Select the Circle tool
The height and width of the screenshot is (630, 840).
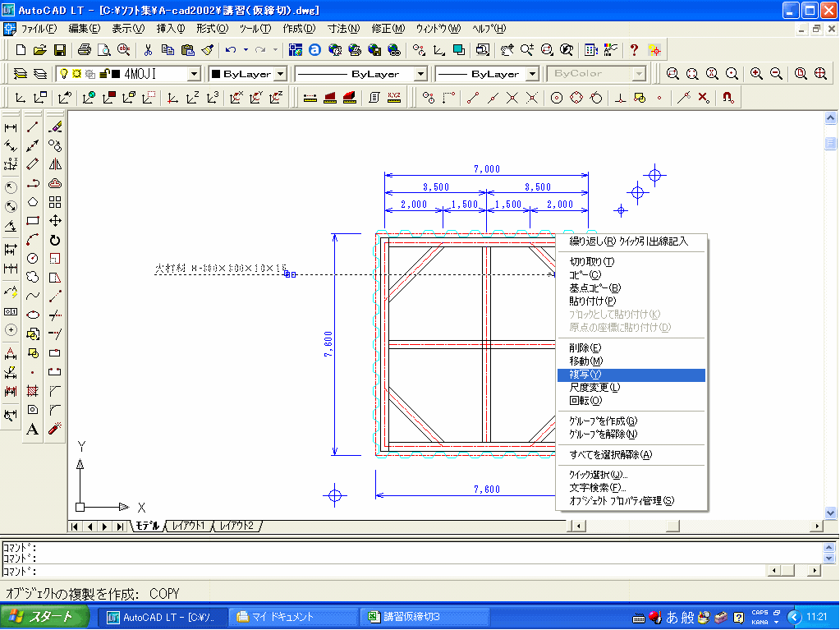[33, 258]
